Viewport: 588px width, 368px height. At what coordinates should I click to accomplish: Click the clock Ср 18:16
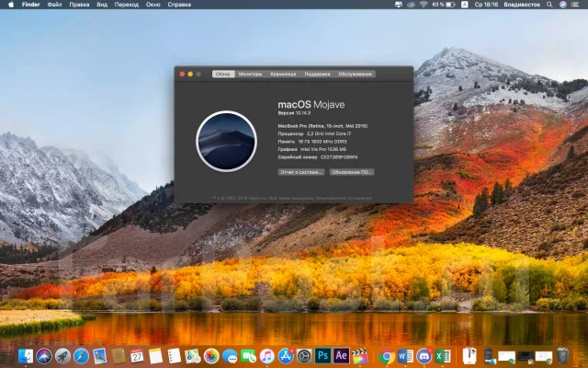486,5
